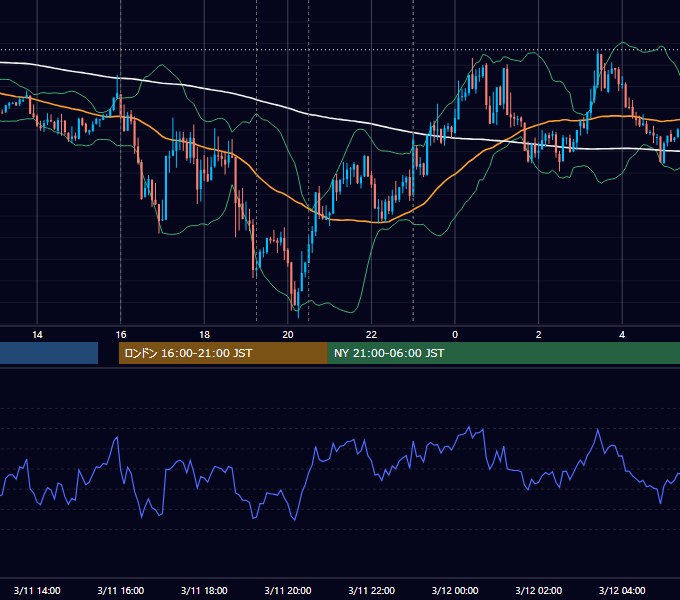Click hour label 22 on upper chart axis
Viewport: 680px width, 600px height.
tap(371, 335)
